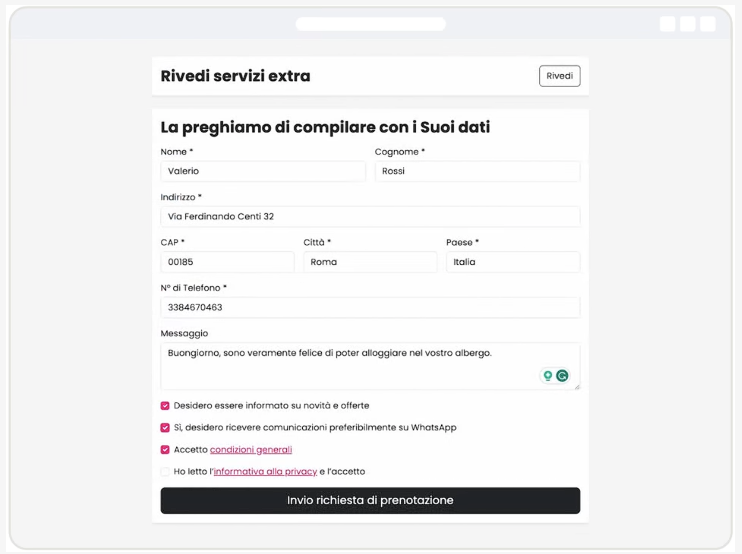
Task: Click the browser address bar placeholder
Action: click(371, 24)
